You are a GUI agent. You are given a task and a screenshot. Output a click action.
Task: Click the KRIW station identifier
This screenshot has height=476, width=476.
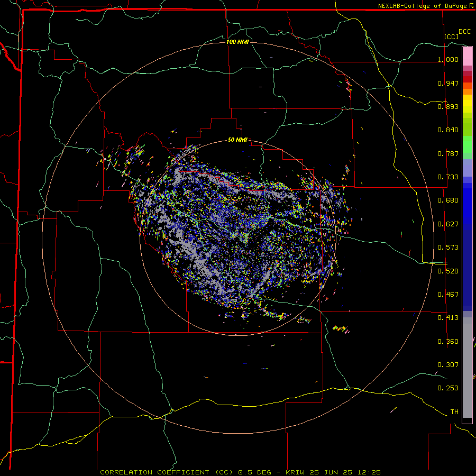click(295, 472)
